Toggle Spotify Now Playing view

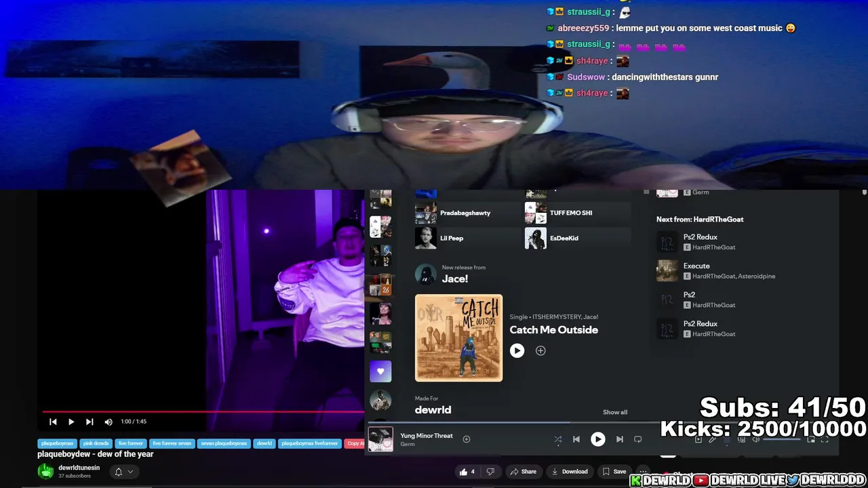click(x=698, y=439)
